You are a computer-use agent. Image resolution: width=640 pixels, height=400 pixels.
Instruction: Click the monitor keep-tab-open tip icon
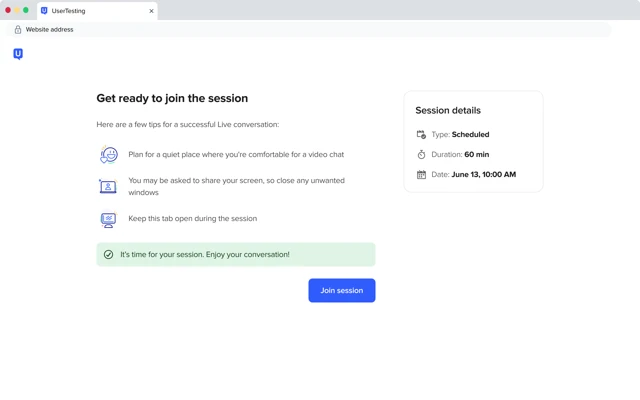tap(108, 219)
